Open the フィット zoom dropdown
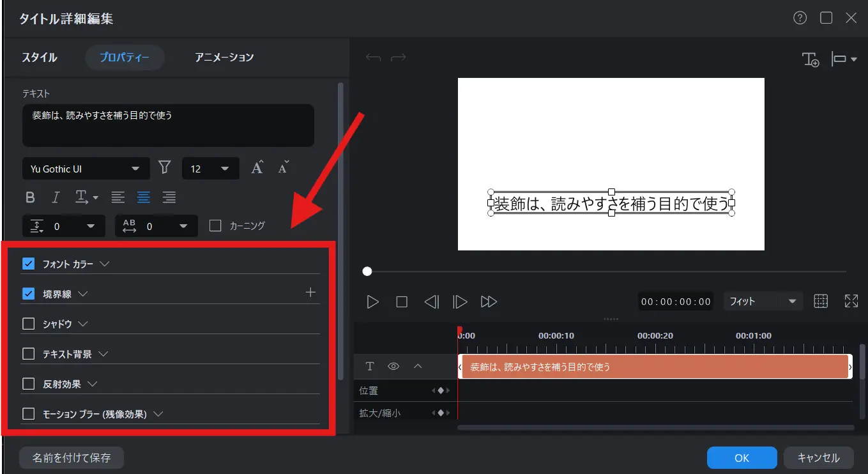This screenshot has height=474, width=868. point(763,302)
